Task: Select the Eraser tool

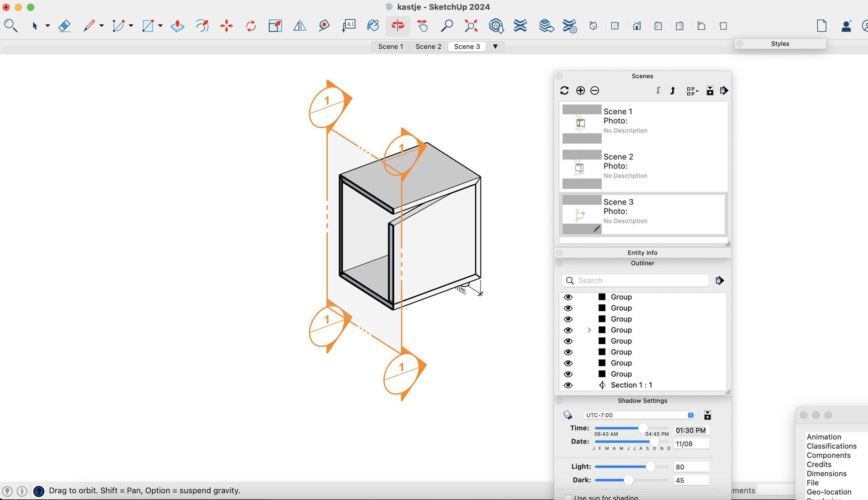Action: point(64,26)
